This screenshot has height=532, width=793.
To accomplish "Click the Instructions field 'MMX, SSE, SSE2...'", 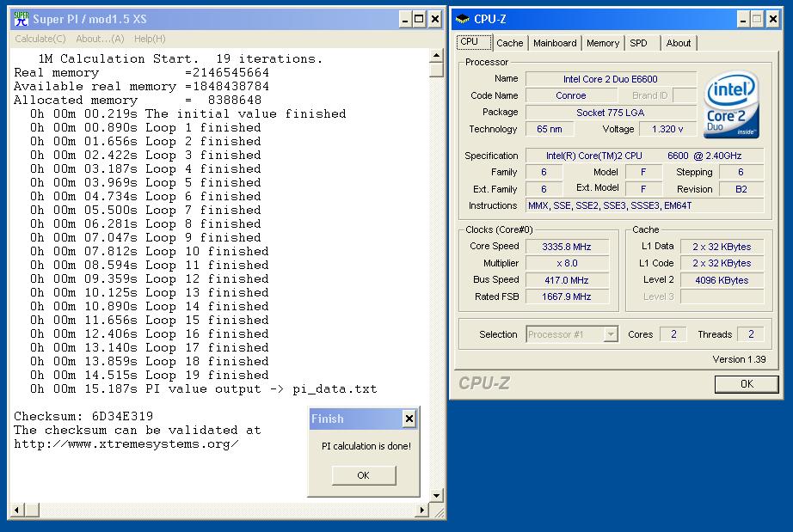I will tap(645, 205).
